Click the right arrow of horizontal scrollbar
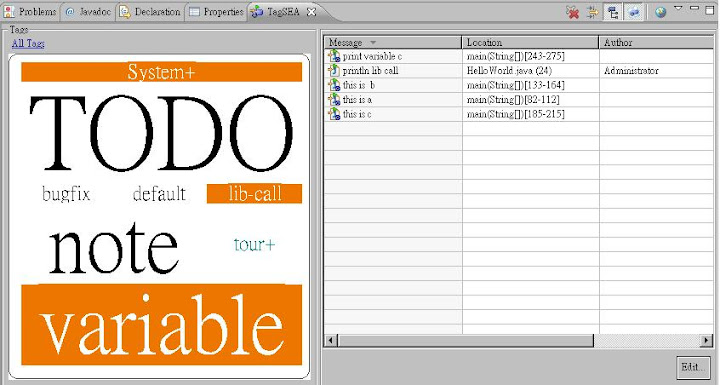720x385 pixels. coord(706,340)
